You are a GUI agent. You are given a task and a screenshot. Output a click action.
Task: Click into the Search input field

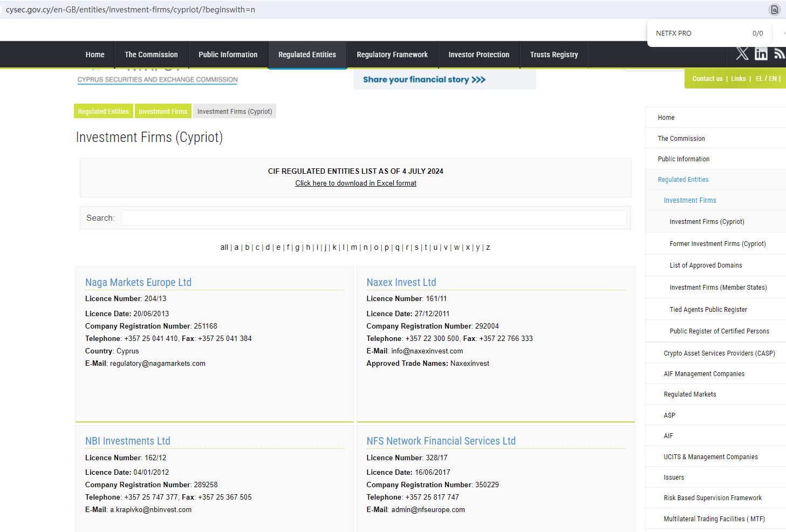coord(373,218)
